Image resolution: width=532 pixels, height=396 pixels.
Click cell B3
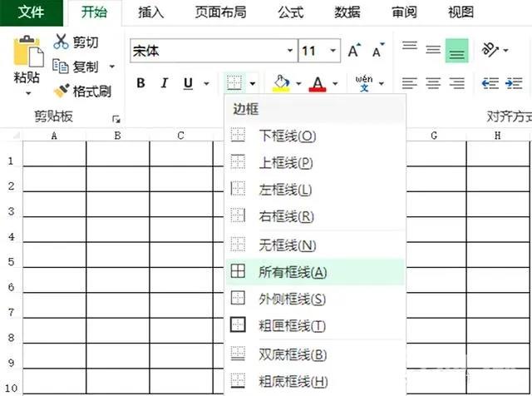click(117, 205)
